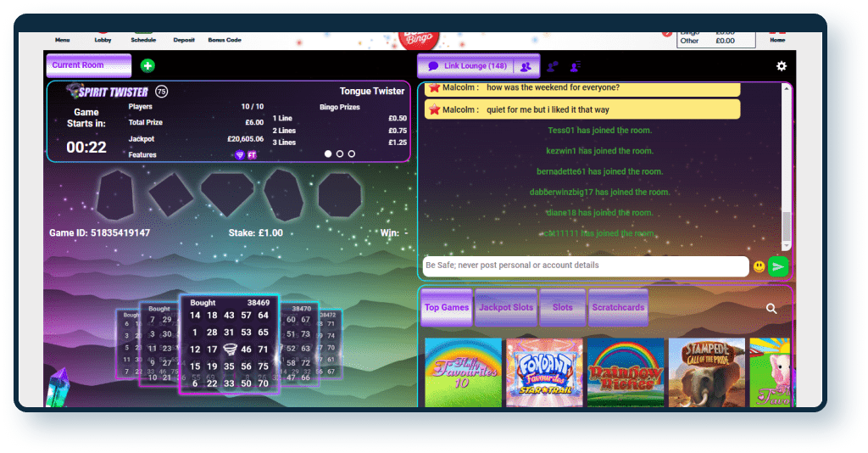868x453 pixels.
Task: Select bingo ticket 38470
Action: click(x=299, y=344)
